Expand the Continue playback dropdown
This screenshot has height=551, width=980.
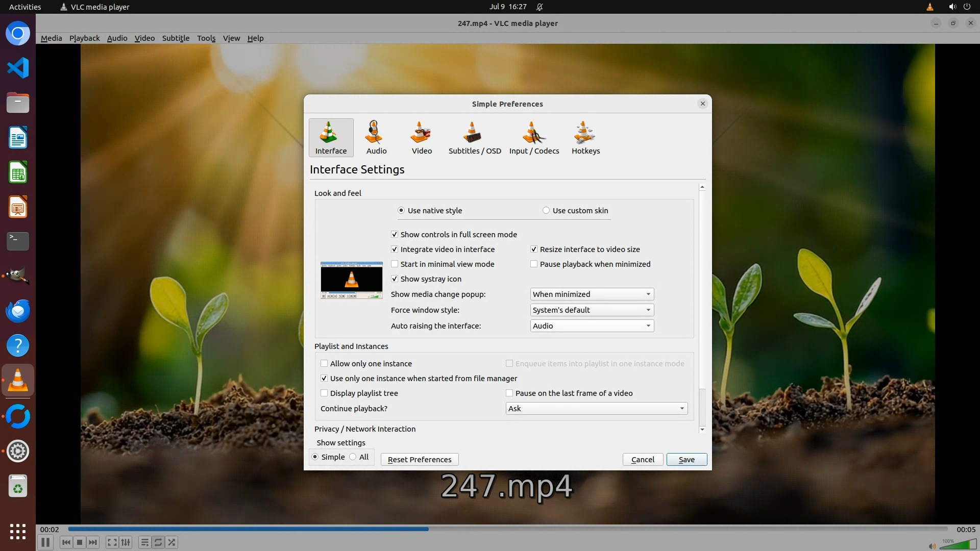(x=596, y=409)
